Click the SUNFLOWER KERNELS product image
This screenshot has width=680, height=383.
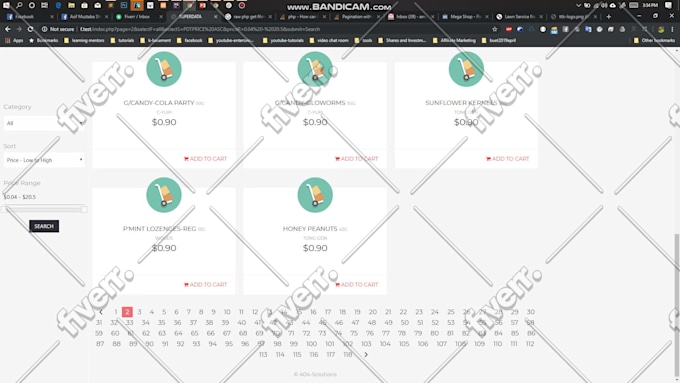click(x=466, y=69)
